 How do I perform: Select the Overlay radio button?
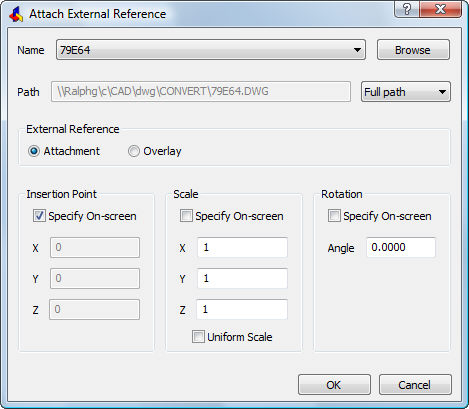134,151
